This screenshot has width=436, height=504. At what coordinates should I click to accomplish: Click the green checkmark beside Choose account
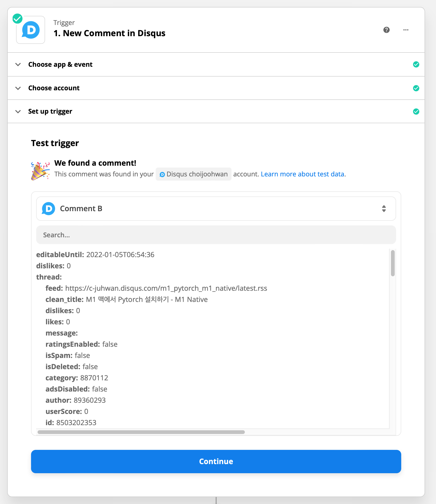pos(416,88)
